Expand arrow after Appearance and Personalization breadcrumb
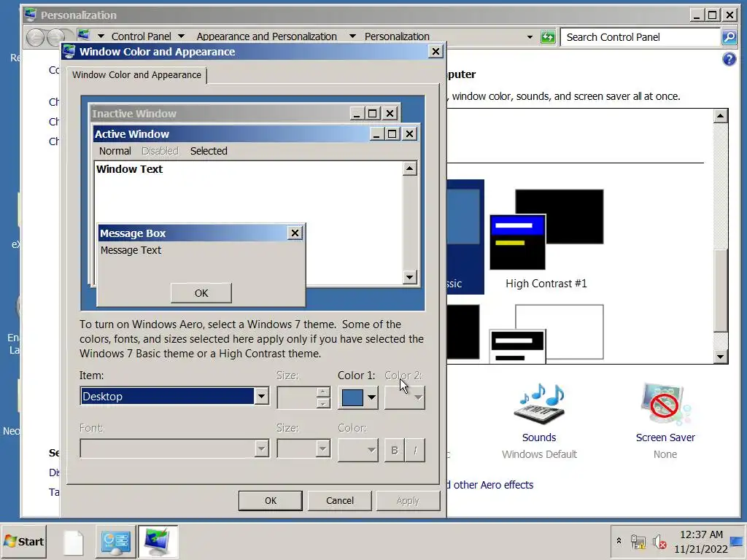 352,36
